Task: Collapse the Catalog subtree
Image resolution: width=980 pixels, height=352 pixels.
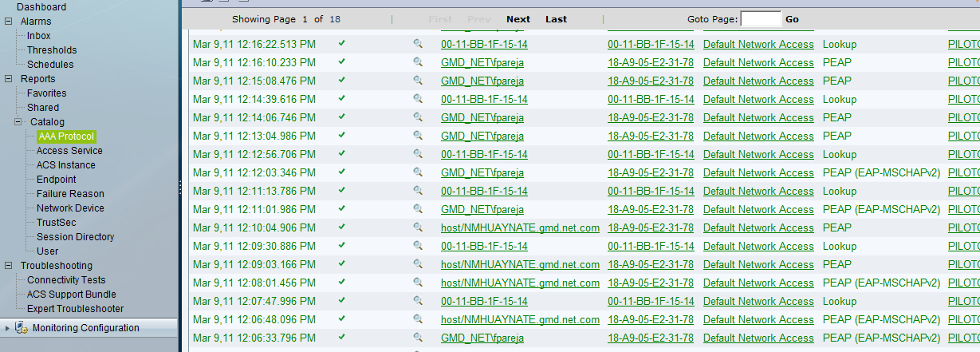Action: [18, 122]
